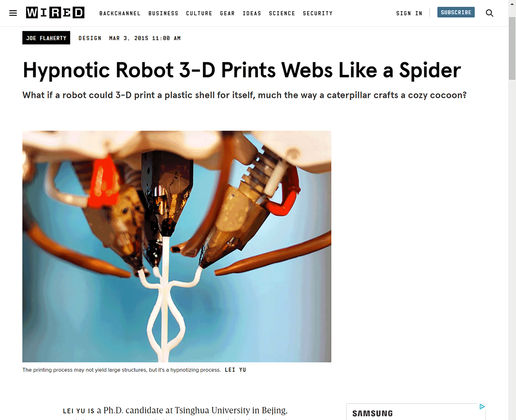Open the Backchannel section
516x420 pixels.
(x=120, y=13)
